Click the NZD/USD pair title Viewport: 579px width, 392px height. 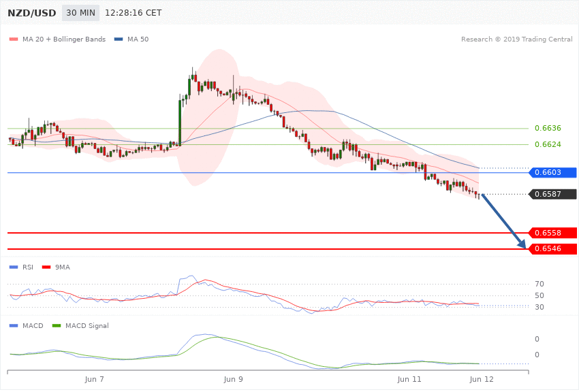32,13
